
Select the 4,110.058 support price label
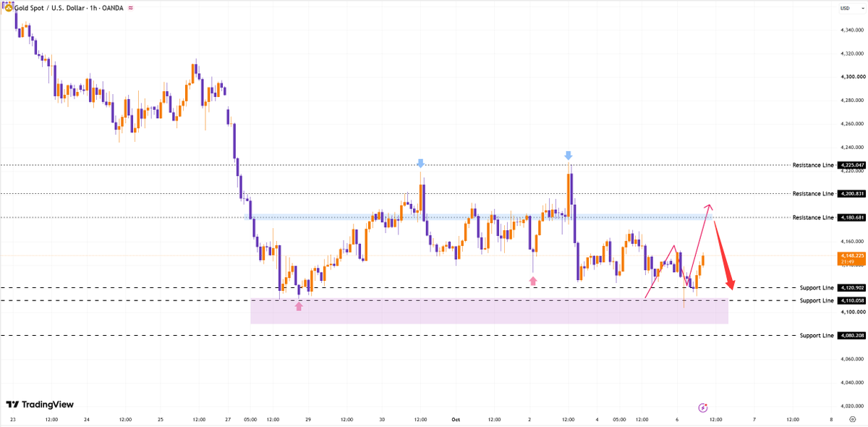point(851,300)
